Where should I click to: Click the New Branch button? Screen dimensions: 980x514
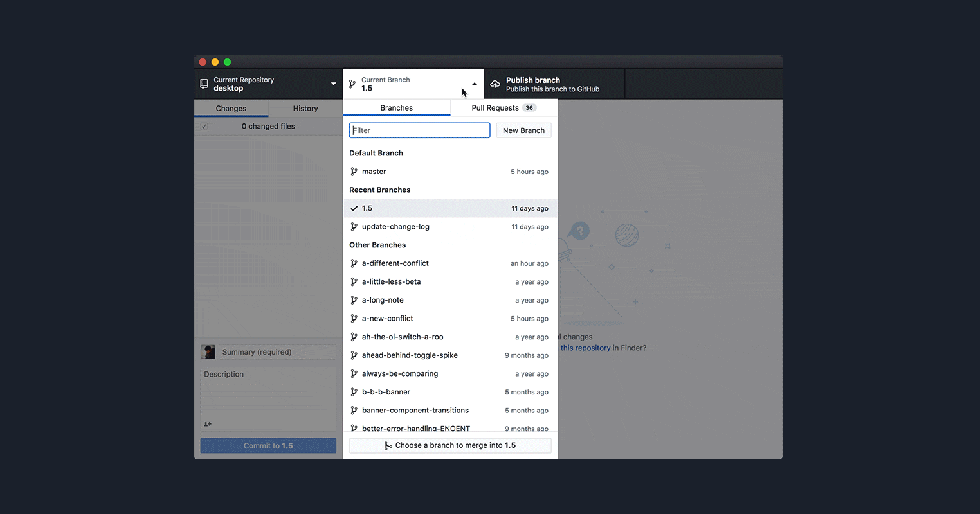click(523, 130)
